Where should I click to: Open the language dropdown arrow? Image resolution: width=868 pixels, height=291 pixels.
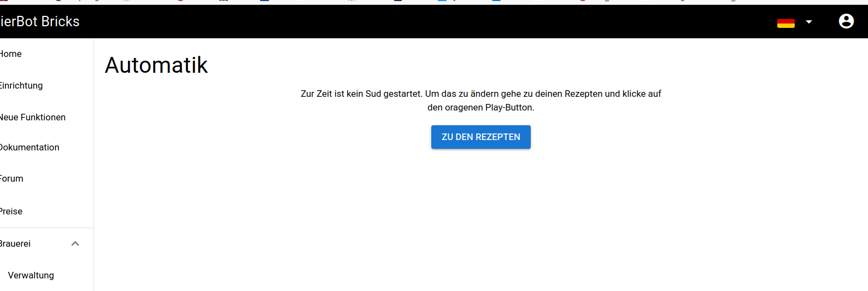pyautogui.click(x=809, y=22)
